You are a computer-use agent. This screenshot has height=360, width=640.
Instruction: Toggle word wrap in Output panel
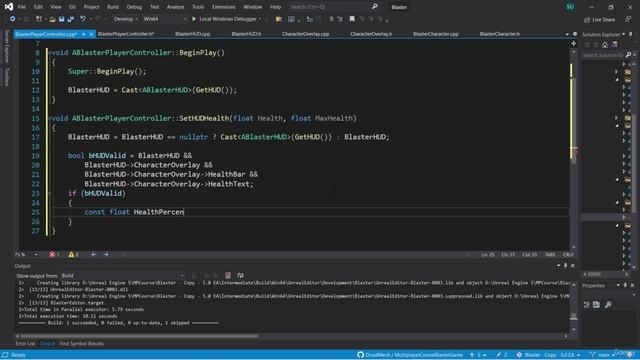pyautogui.click(x=240, y=276)
